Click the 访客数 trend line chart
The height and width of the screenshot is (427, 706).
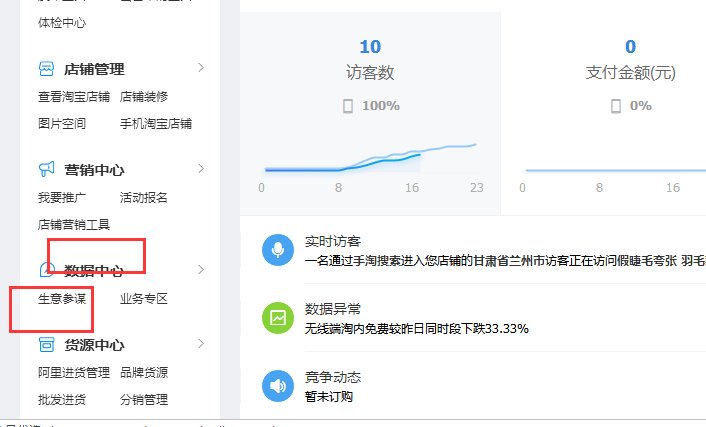[371, 159]
